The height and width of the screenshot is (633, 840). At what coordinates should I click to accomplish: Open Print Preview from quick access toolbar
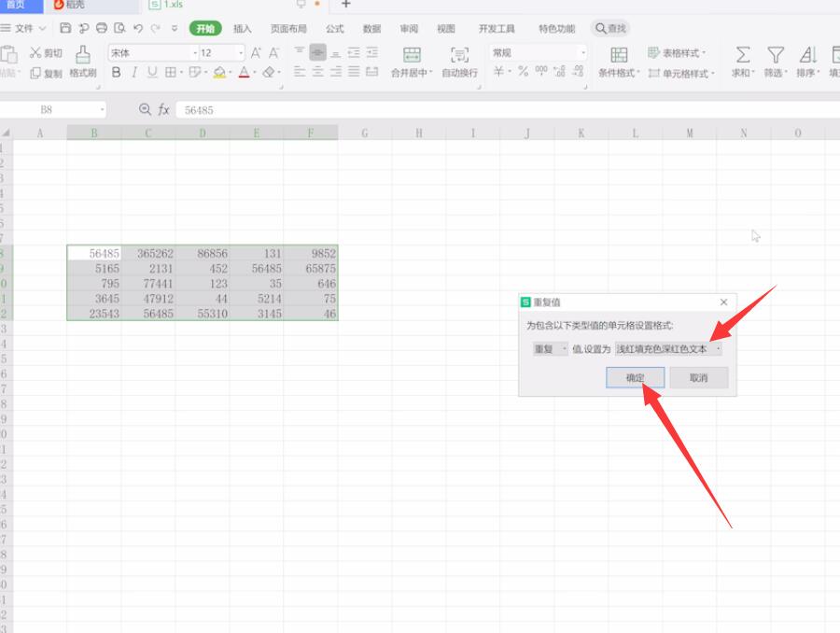(120, 28)
